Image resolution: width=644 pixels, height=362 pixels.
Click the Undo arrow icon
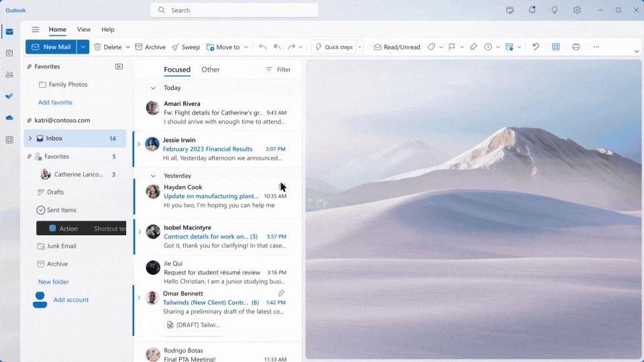(535, 47)
